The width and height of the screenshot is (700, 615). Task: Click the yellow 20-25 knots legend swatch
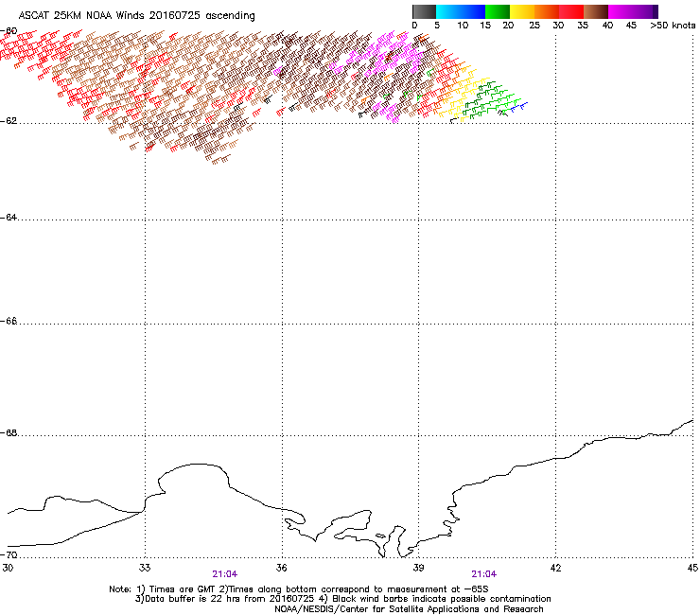pos(522,11)
